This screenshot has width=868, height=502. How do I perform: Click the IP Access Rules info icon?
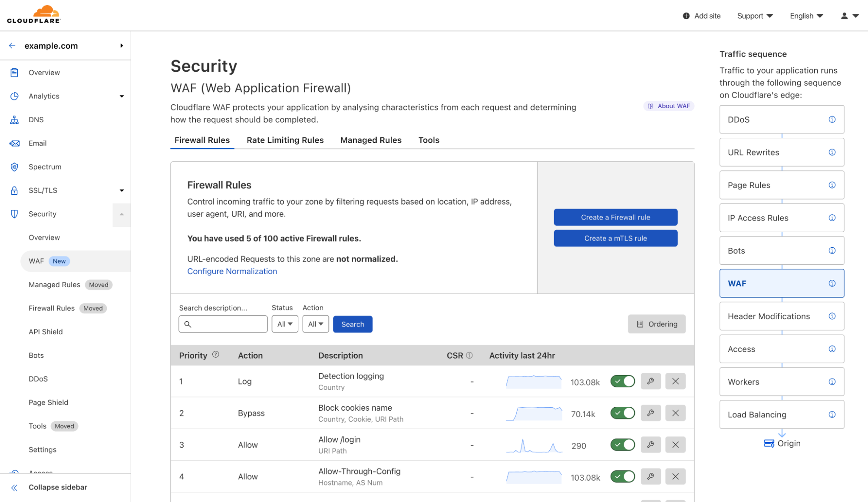pos(832,217)
